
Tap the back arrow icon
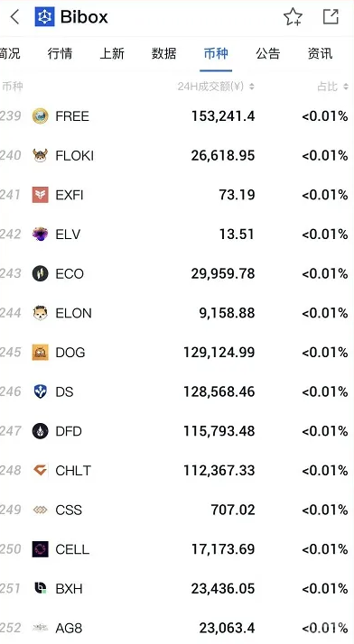click(15, 17)
